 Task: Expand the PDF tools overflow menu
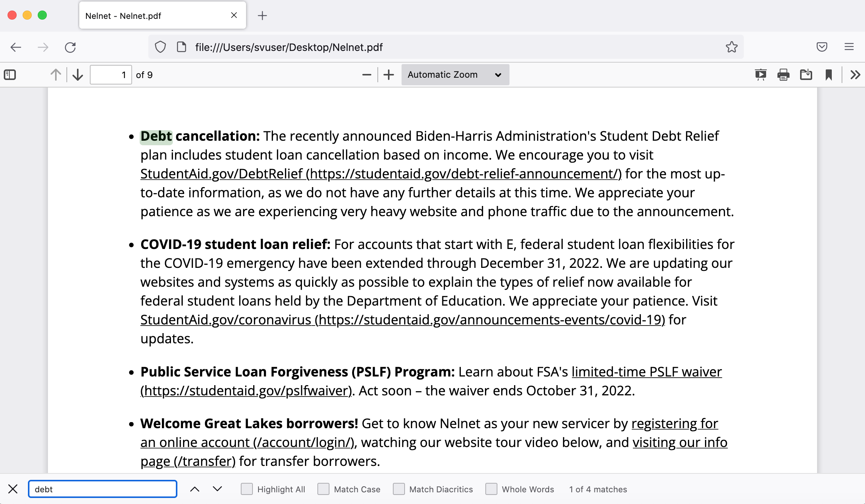(x=855, y=75)
